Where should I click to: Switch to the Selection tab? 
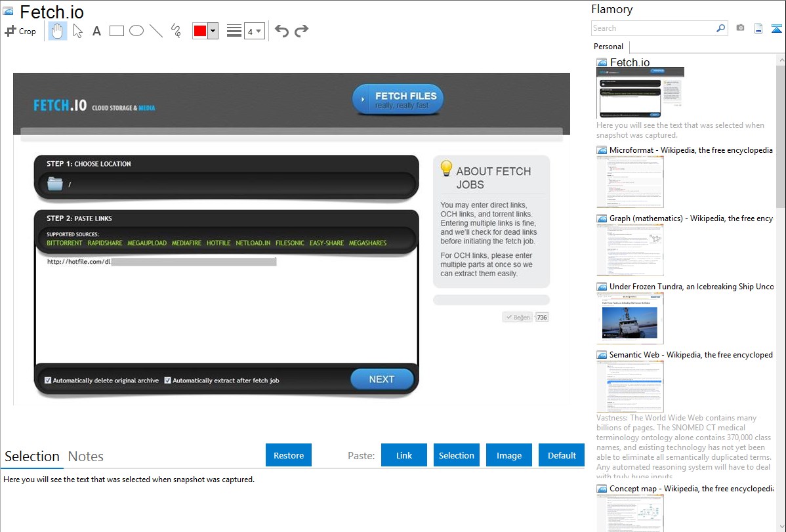(x=32, y=457)
